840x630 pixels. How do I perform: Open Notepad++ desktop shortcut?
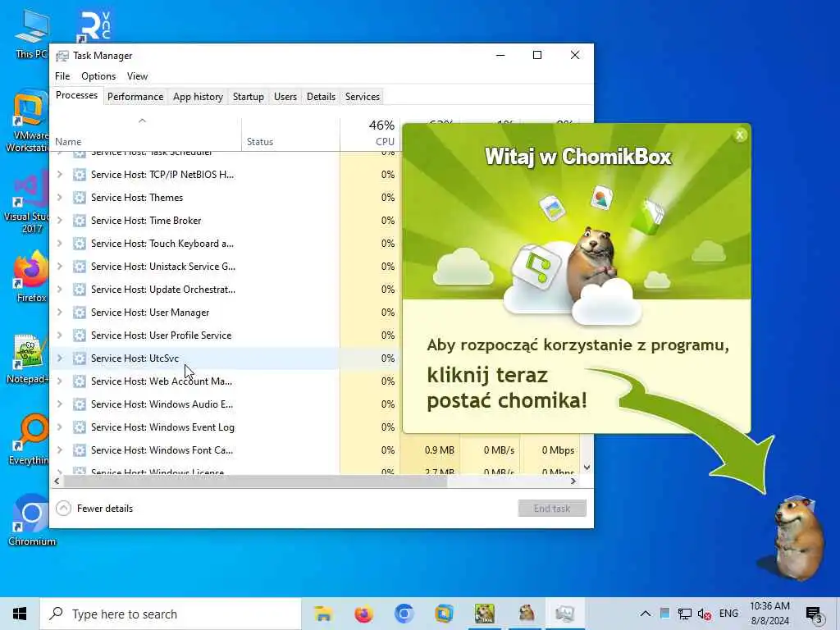tap(30, 359)
